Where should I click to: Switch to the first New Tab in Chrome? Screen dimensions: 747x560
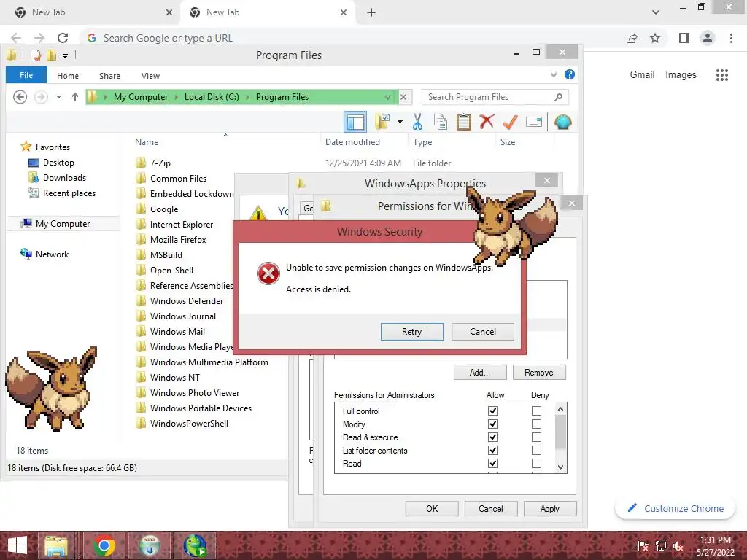click(x=90, y=12)
